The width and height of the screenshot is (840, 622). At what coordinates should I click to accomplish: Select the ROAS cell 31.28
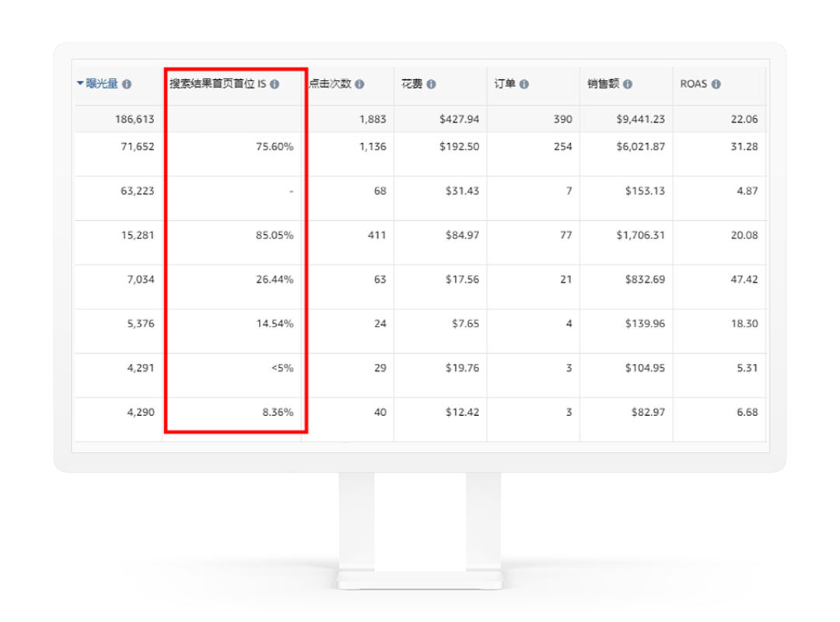pyautogui.click(x=744, y=146)
